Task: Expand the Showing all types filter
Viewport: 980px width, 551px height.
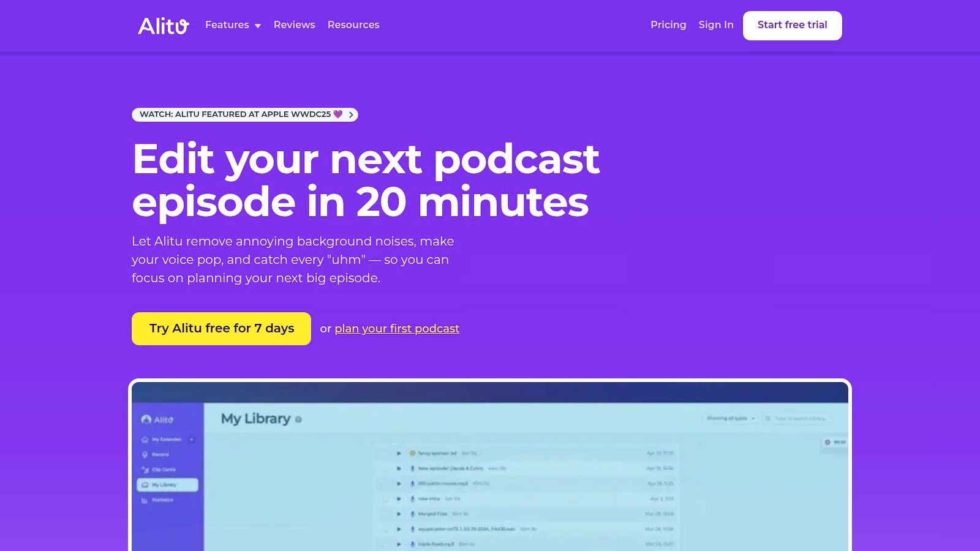Action: (x=730, y=418)
